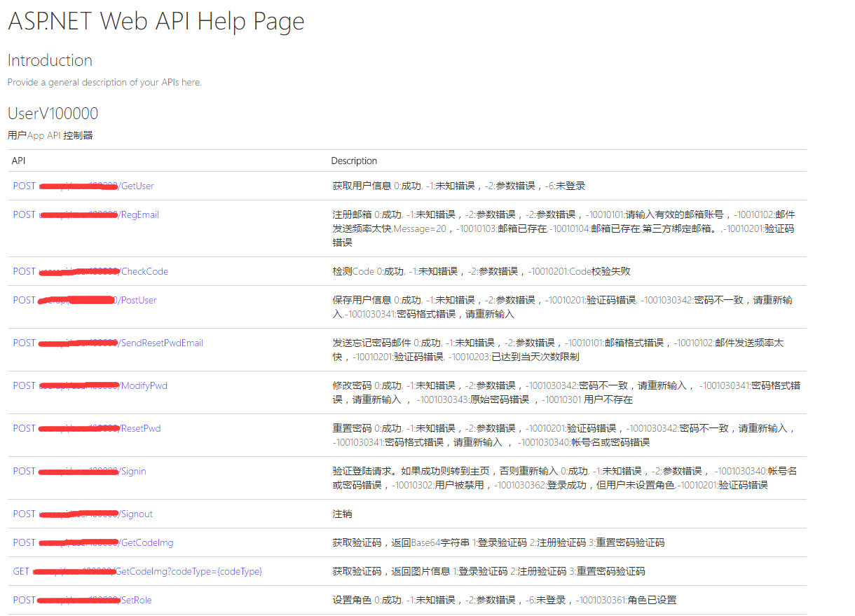Viewport: 855px width, 616px height.
Task: Click the 用户App API 控制器 subtitle
Action: [x=50, y=135]
